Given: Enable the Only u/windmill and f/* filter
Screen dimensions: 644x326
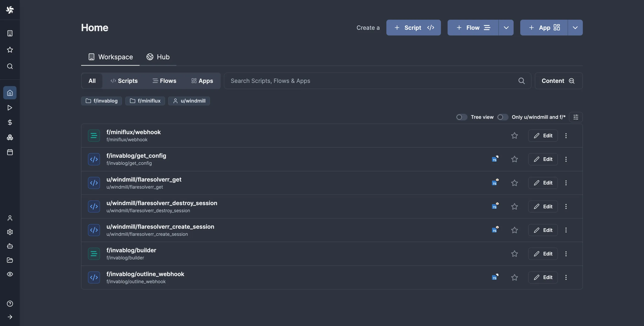Looking at the screenshot, I should (x=502, y=117).
